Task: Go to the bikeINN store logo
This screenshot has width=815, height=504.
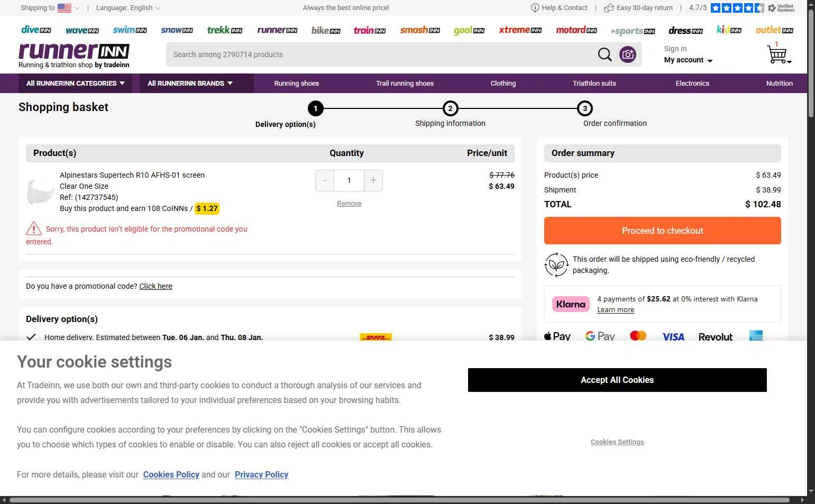Action: click(326, 31)
